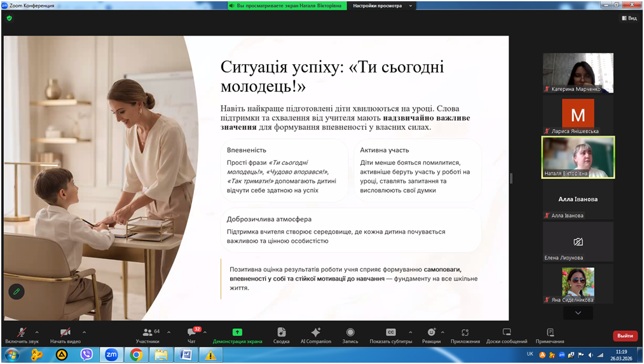Open the Сводка summary icon

[x=282, y=332]
